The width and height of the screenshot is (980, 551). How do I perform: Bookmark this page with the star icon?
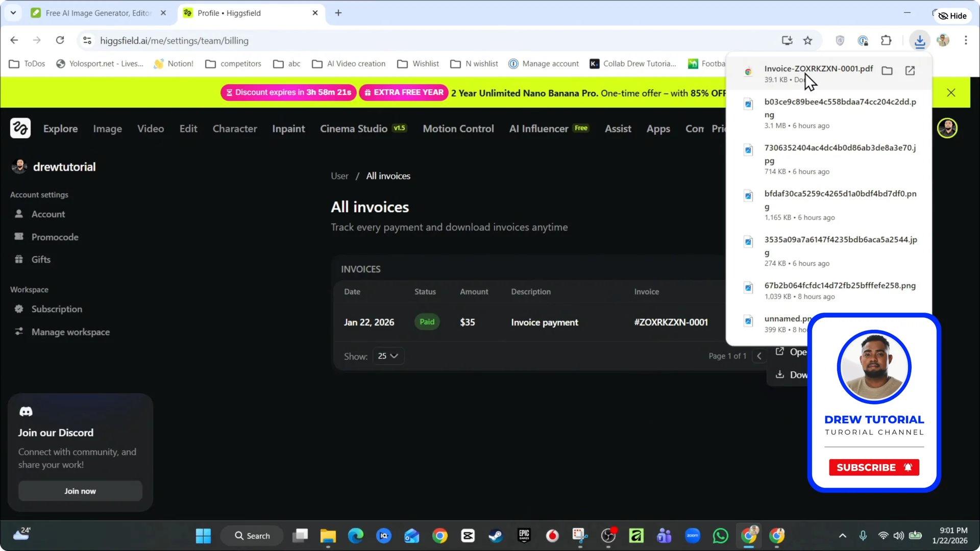point(808,40)
